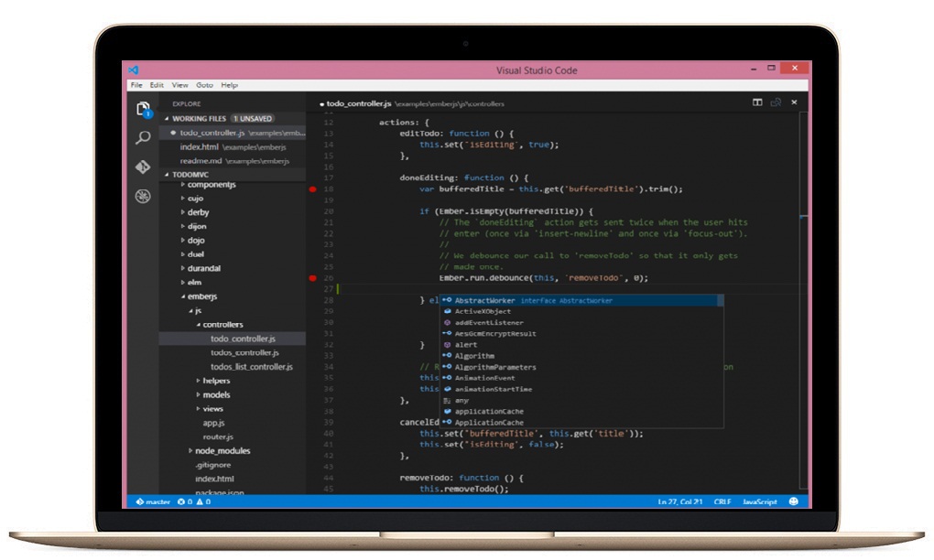Open router.js in the file tree

tap(218, 436)
